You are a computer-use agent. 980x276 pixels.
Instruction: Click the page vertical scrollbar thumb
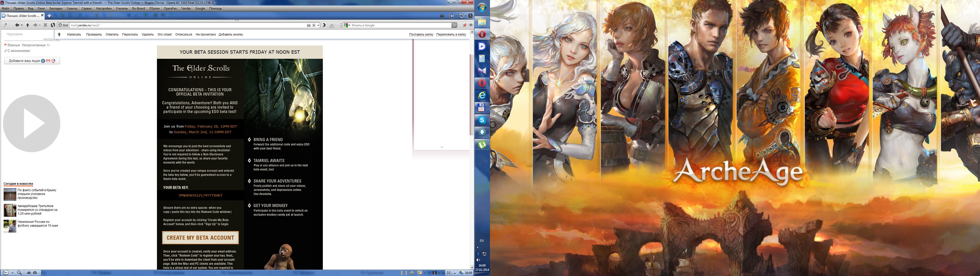pyautogui.click(x=472, y=95)
